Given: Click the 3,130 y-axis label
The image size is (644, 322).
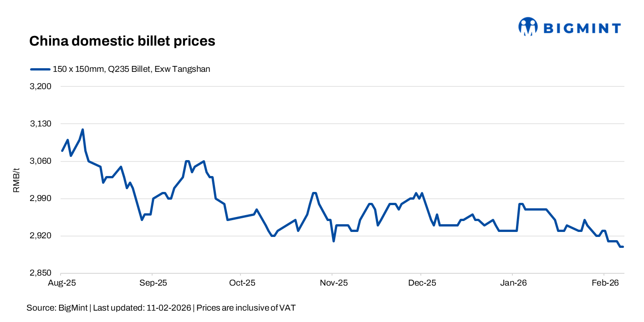Looking at the screenshot, I should 40,124.
